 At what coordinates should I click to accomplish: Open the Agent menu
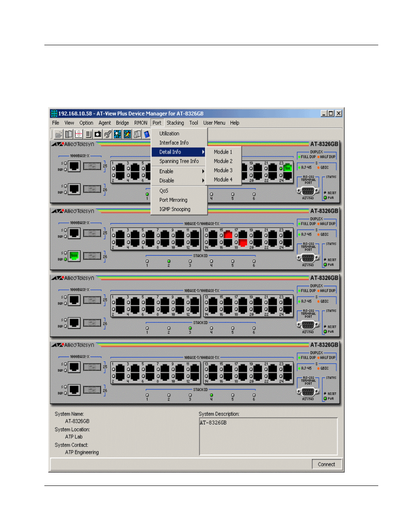[105, 123]
